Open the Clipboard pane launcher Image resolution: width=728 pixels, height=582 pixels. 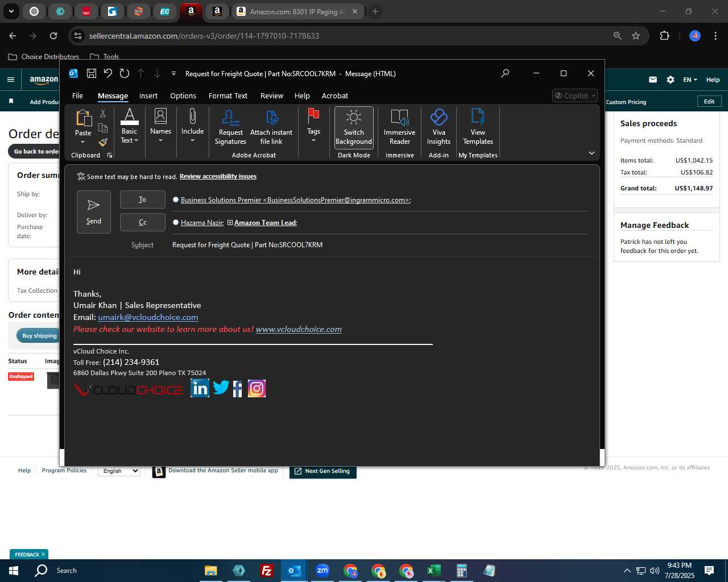click(x=110, y=155)
